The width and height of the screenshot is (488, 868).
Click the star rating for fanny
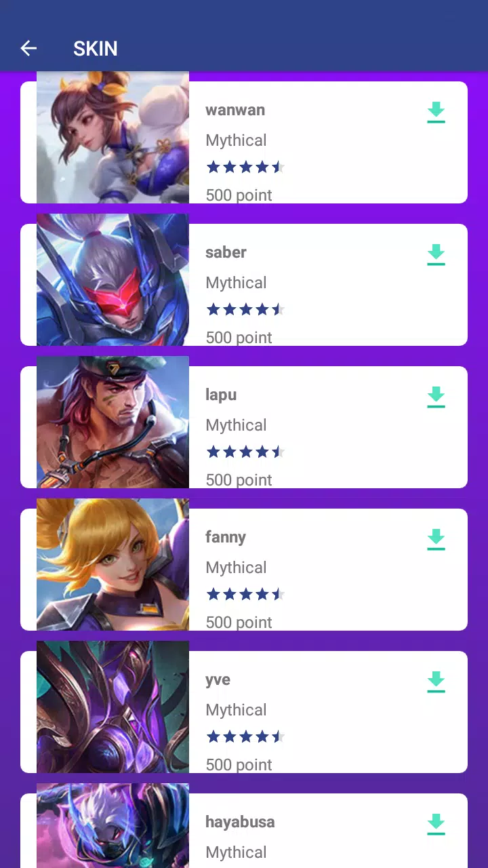click(x=245, y=594)
